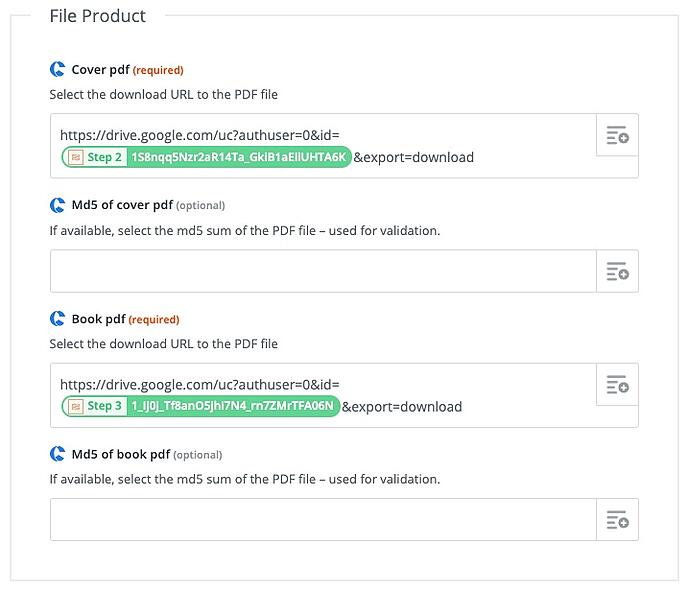
Task: Open insert-data picker for Md5 of cover pdf
Action: [617, 271]
